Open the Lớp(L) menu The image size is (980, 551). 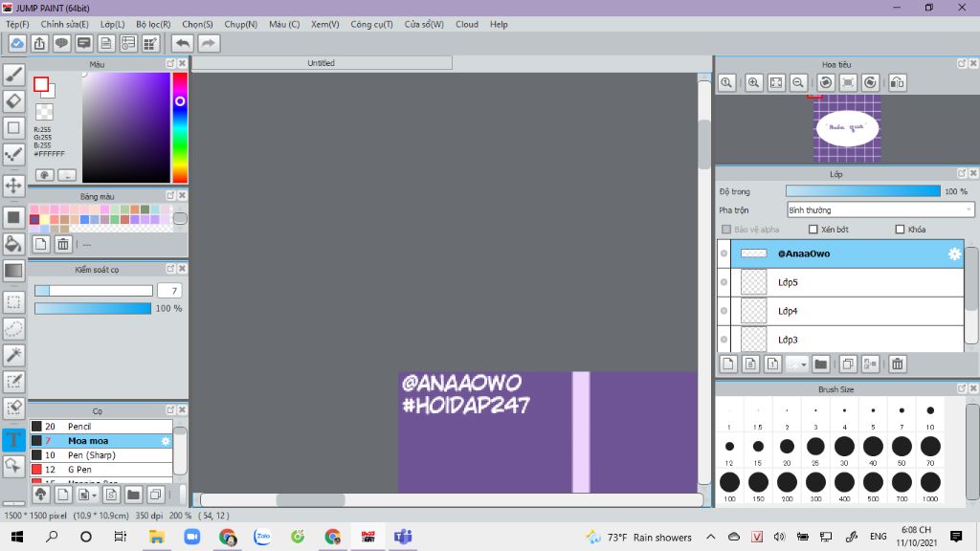(x=113, y=24)
